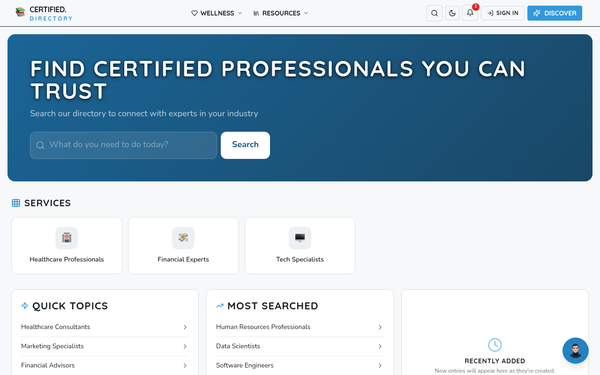This screenshot has height=375, width=600.
Task: Click chevron on Data Scientists row
Action: pos(380,346)
